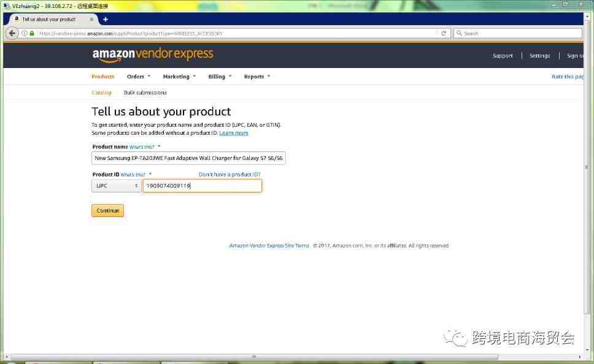Click 'What's this?' beside Product name

click(142, 147)
